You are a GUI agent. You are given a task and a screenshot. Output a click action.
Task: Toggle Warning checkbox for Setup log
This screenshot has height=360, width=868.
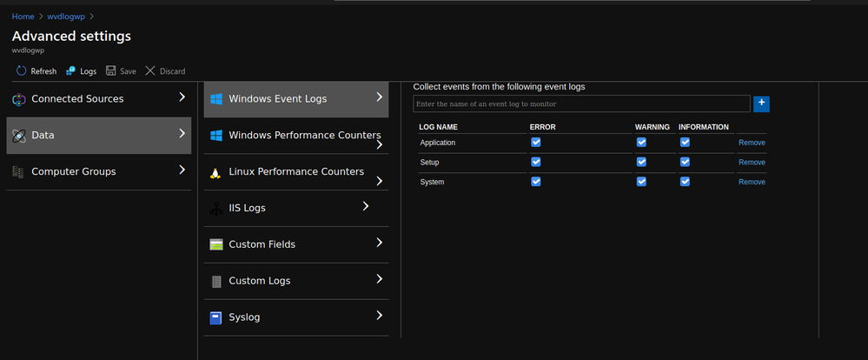coord(641,162)
